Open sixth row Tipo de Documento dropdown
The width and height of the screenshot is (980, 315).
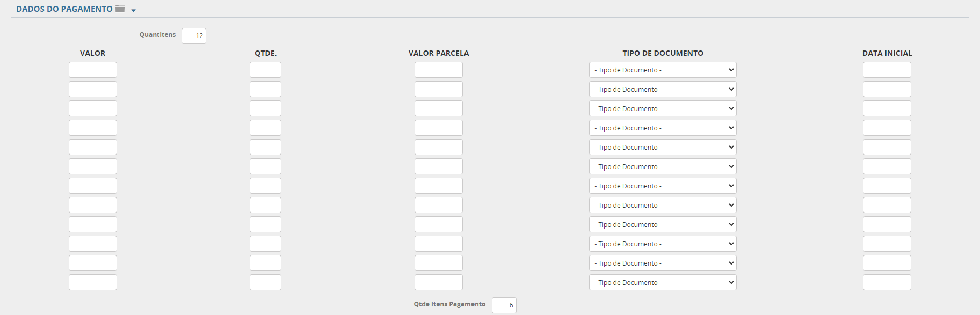coord(663,167)
